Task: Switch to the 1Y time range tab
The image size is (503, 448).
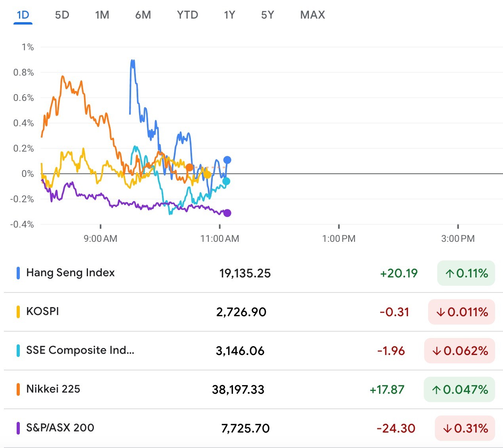Action: 230,15
